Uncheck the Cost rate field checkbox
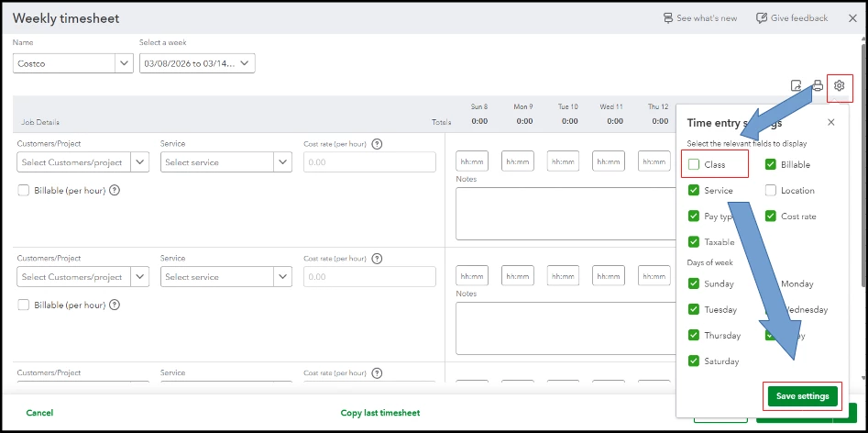The image size is (868, 433). (x=771, y=216)
